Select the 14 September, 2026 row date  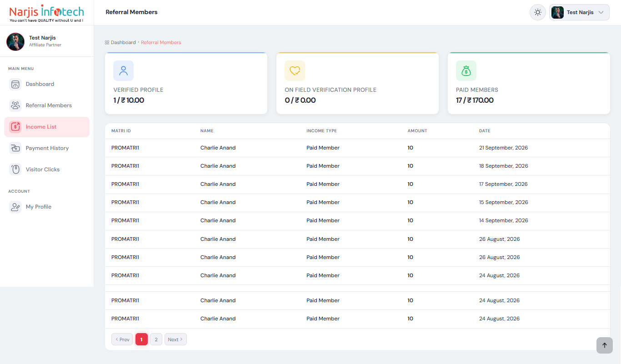coord(504,220)
